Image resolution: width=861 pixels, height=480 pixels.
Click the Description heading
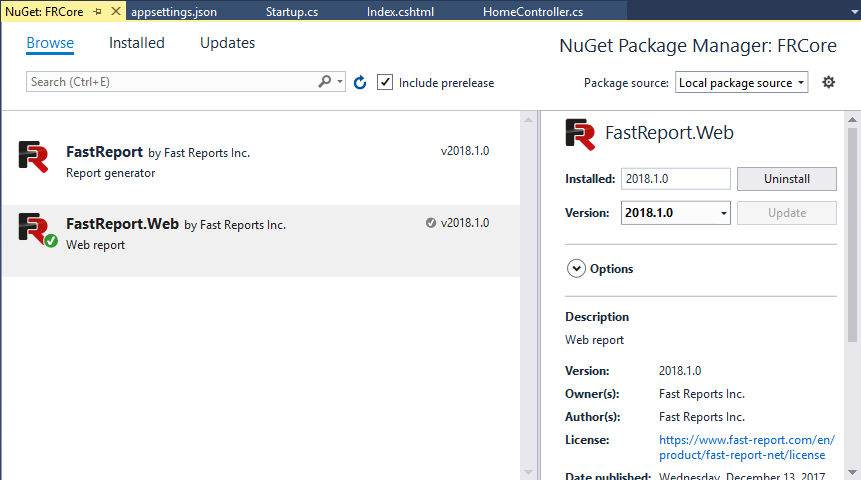coord(597,317)
